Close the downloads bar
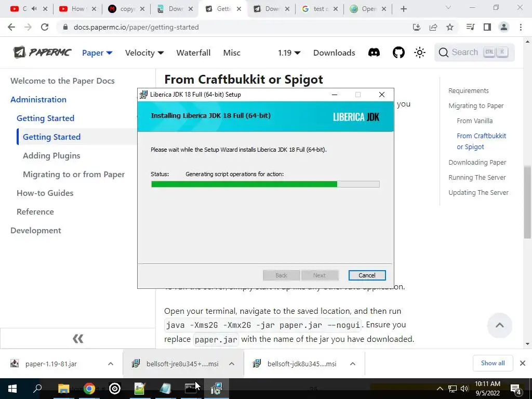 [x=523, y=363]
